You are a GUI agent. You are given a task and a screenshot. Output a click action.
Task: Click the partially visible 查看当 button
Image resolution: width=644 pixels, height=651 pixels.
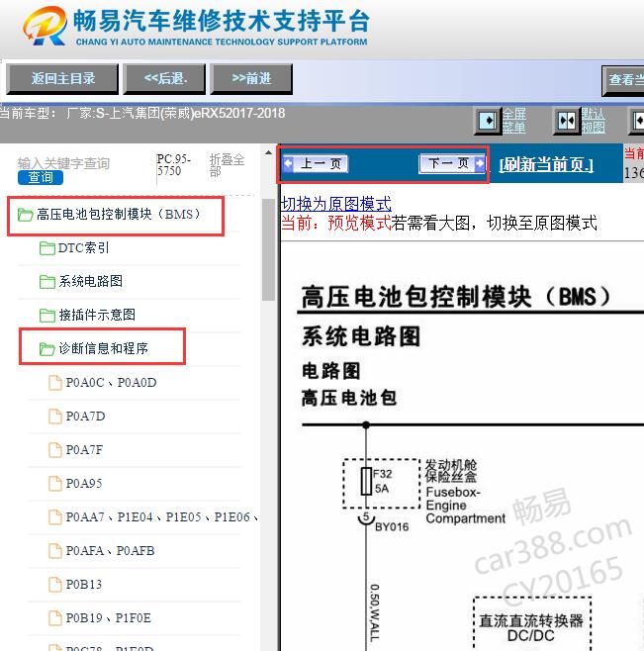(623, 80)
